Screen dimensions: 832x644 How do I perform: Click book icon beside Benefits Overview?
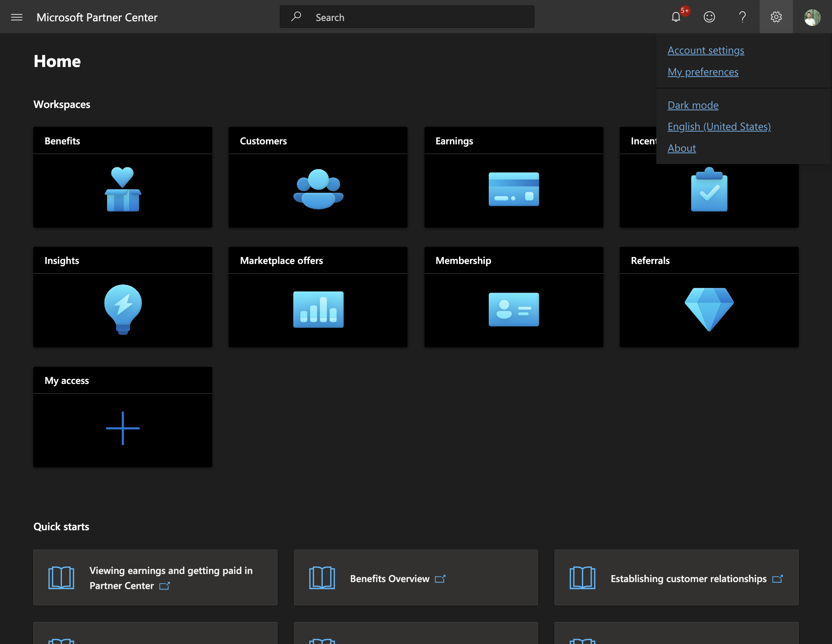tap(322, 577)
